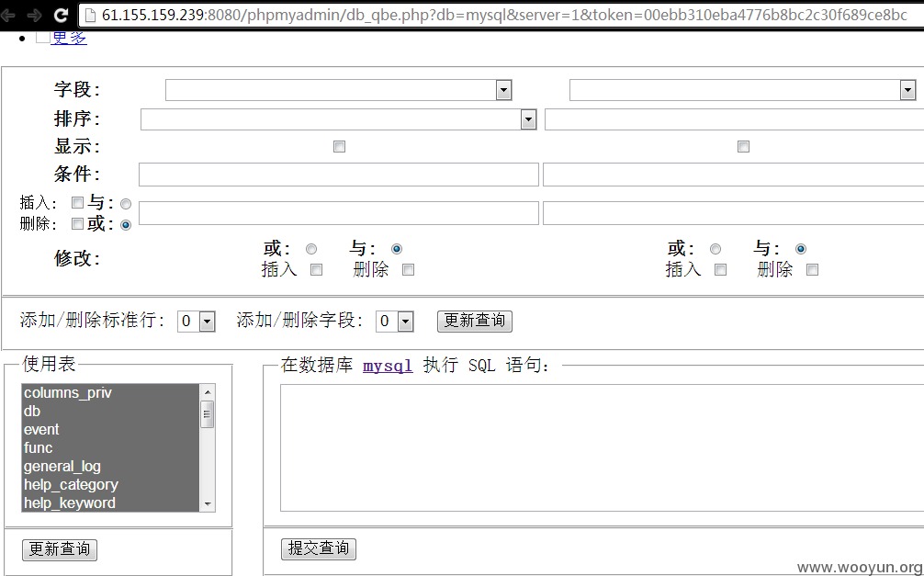
Task: Focus the second 条件 input field
Action: pyautogui.click(x=734, y=175)
